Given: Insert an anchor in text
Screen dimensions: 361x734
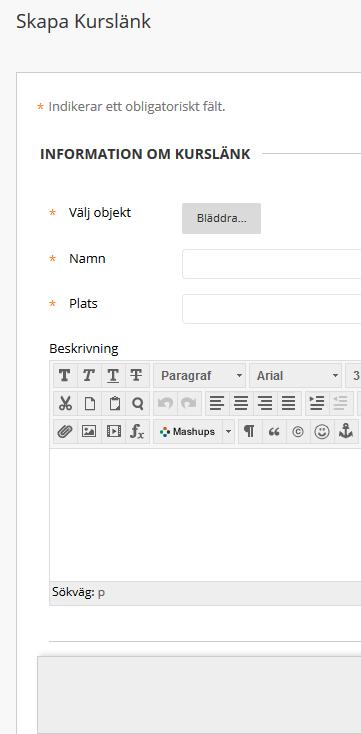Looking at the screenshot, I should click(x=346, y=432).
